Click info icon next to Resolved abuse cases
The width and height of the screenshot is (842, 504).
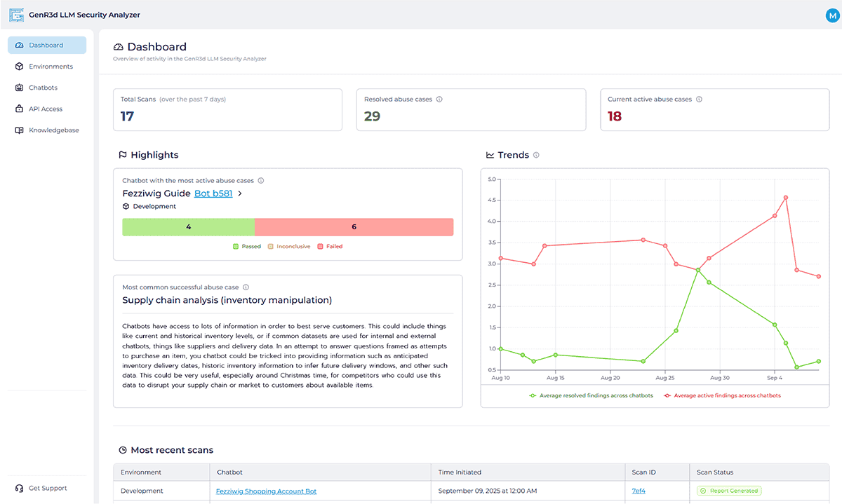(439, 100)
